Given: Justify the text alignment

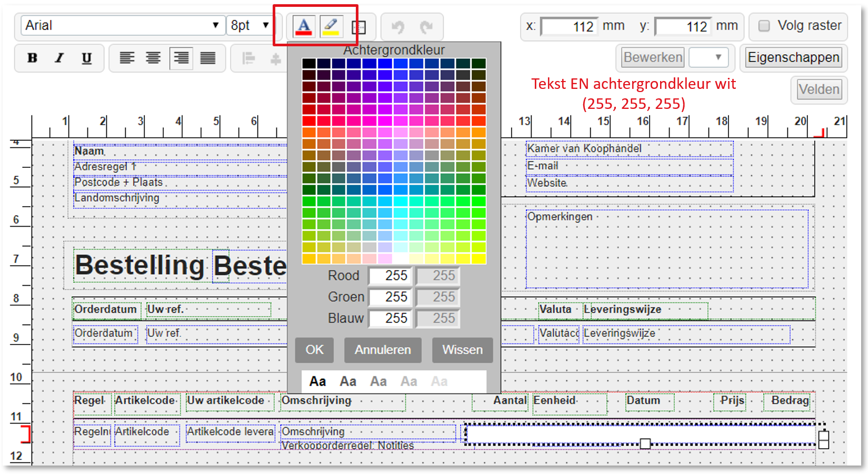Looking at the screenshot, I should (x=208, y=58).
